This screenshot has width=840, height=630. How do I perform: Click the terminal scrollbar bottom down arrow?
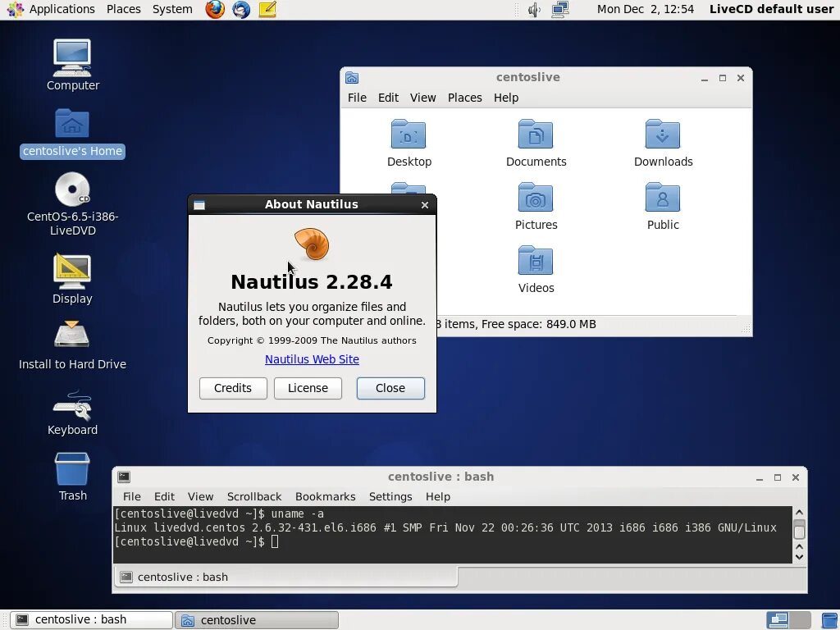799,557
